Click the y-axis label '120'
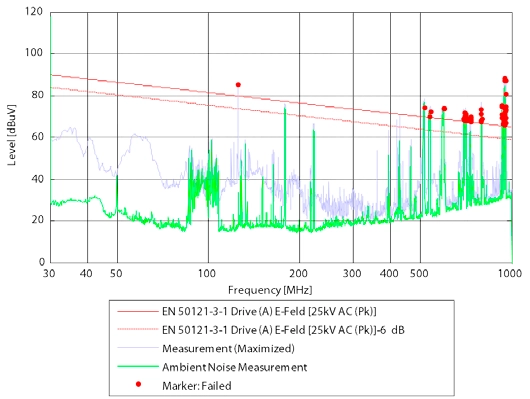The width and height of the screenshot is (530, 399). pos(34,11)
